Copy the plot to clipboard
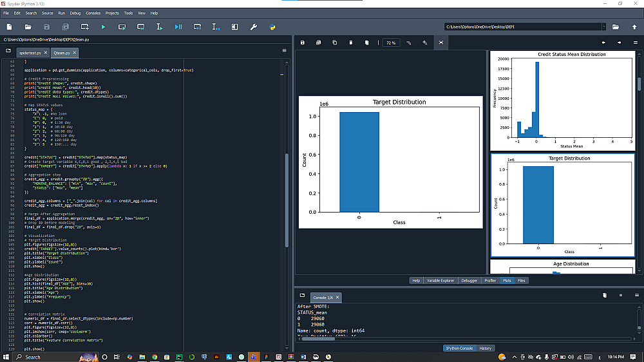Screen dimensions: 644x362 coord(334,43)
